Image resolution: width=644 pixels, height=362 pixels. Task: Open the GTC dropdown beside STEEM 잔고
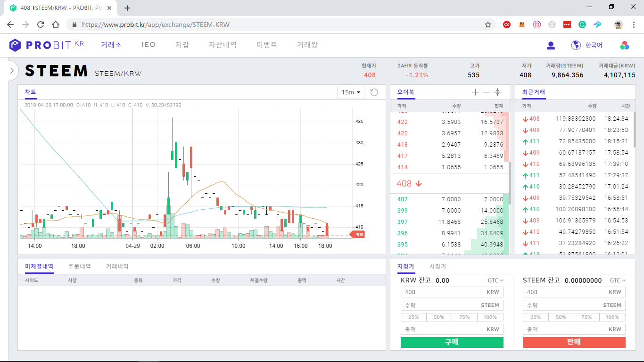tap(618, 280)
